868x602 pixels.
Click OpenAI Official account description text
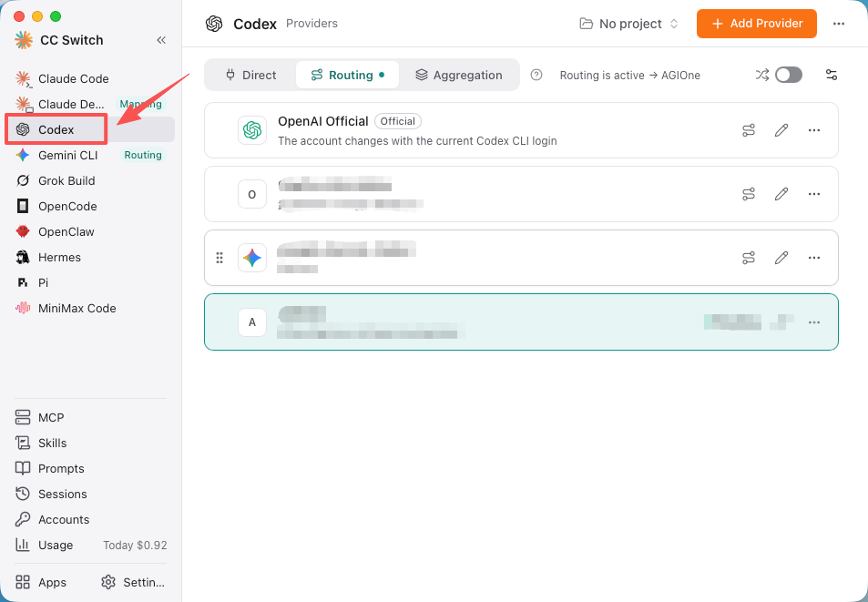click(417, 140)
